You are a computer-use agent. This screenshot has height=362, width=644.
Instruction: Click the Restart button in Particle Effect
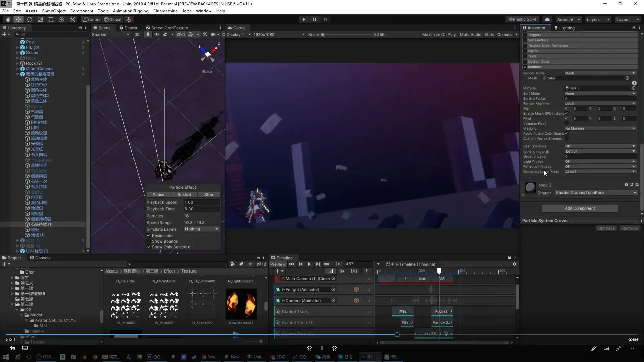click(x=184, y=194)
